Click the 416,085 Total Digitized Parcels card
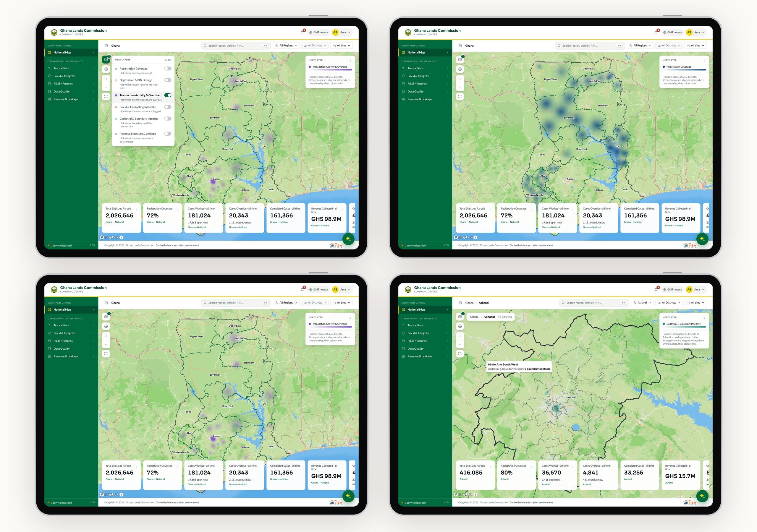Viewport: 757px width, 532px height. 475,475
